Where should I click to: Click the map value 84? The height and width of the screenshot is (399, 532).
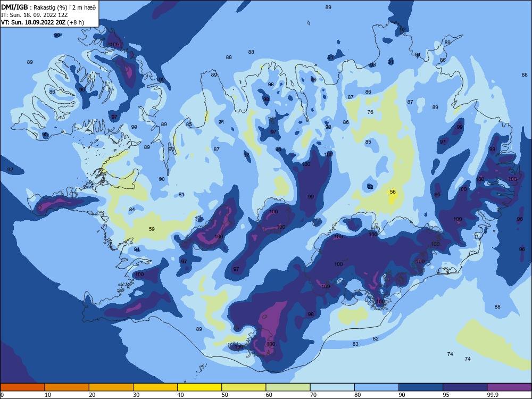(132, 209)
